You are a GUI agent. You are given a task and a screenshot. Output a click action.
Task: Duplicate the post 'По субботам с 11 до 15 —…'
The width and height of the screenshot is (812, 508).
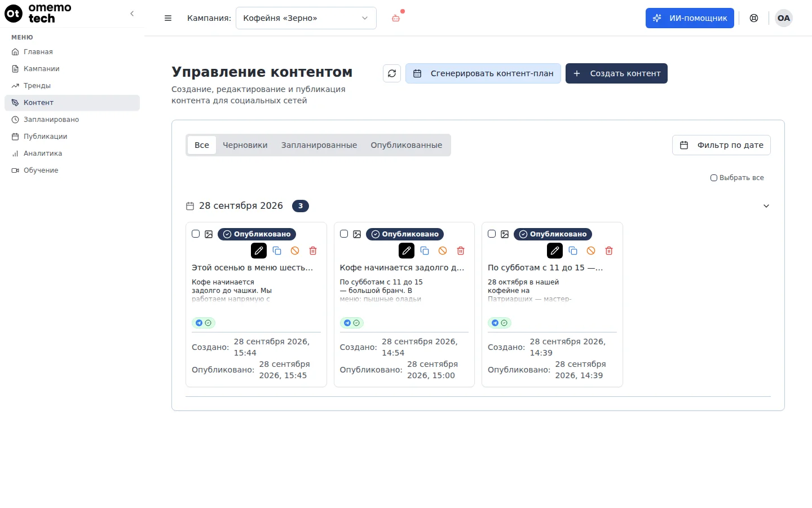(573, 251)
